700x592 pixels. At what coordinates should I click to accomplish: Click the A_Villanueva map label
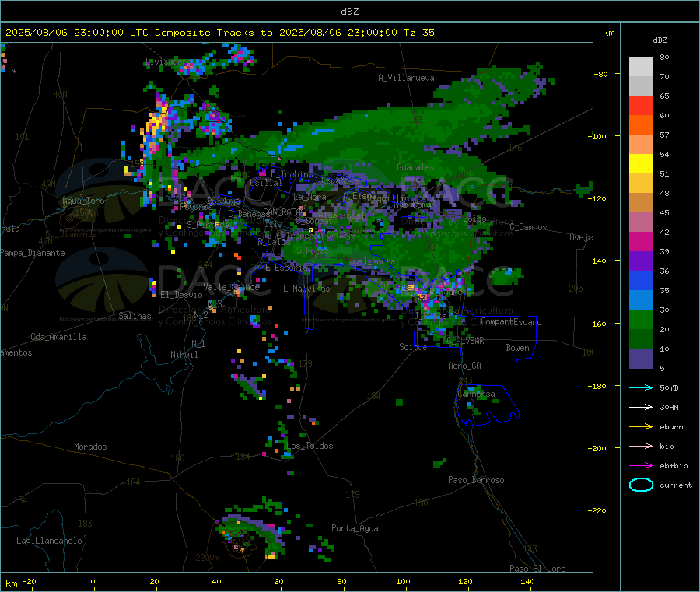coord(406,78)
